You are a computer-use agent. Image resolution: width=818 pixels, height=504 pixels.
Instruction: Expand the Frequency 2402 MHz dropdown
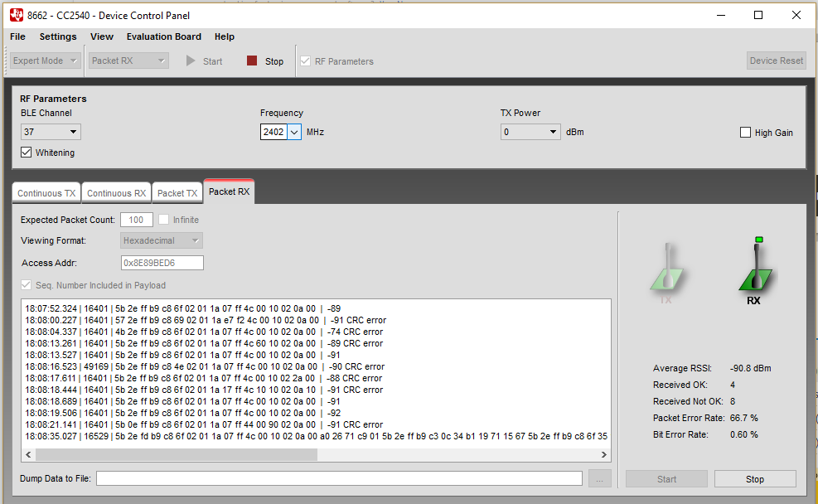point(294,132)
